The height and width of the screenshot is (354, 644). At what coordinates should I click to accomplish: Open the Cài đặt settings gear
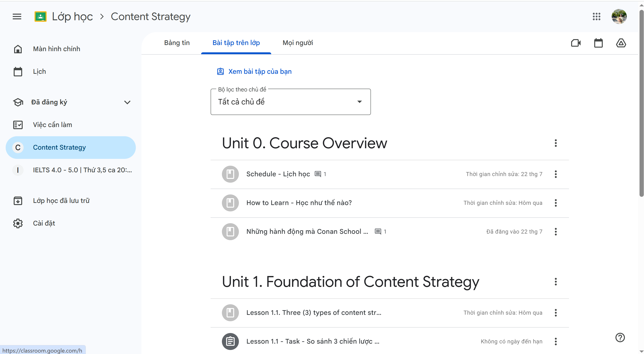(x=18, y=223)
